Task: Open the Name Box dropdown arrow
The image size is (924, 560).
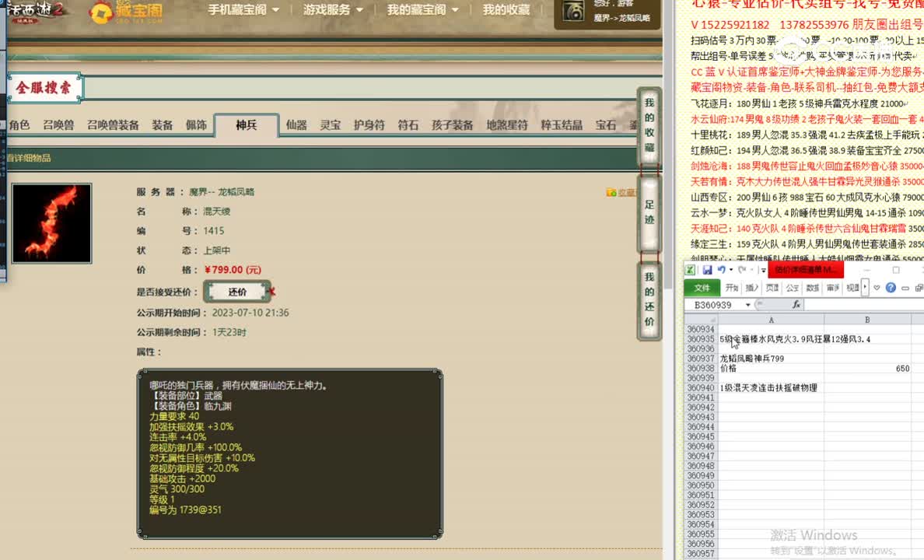Action: pos(747,304)
